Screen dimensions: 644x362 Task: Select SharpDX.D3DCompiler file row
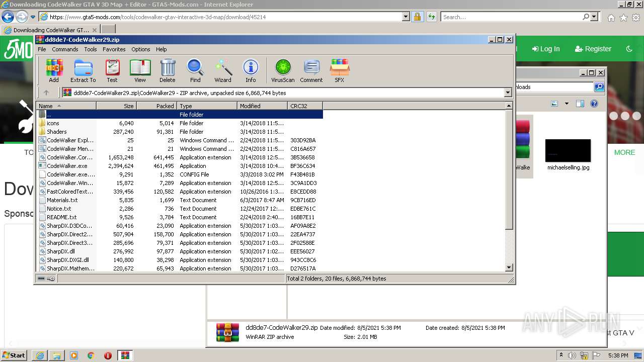click(x=180, y=226)
